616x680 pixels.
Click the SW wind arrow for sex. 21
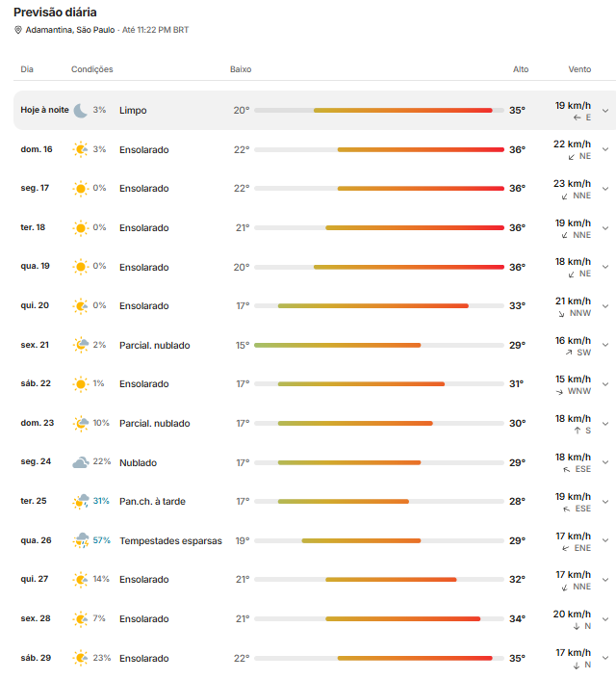tap(569, 353)
